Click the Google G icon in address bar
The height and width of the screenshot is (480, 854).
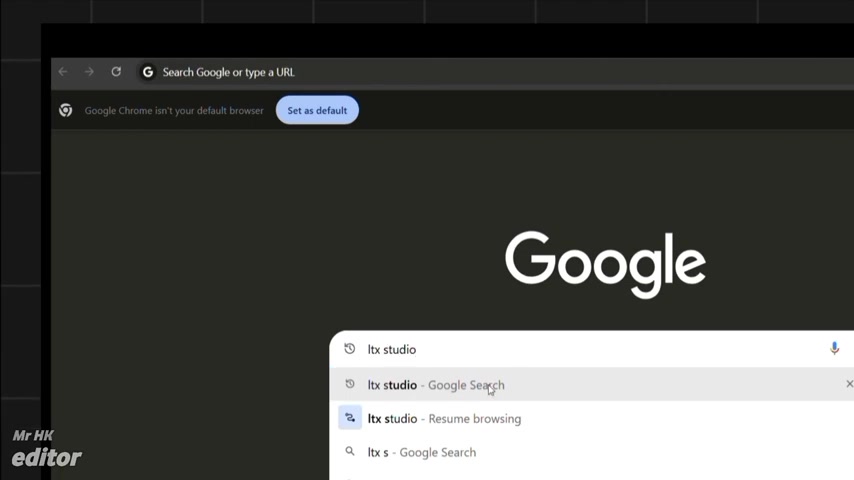(148, 72)
